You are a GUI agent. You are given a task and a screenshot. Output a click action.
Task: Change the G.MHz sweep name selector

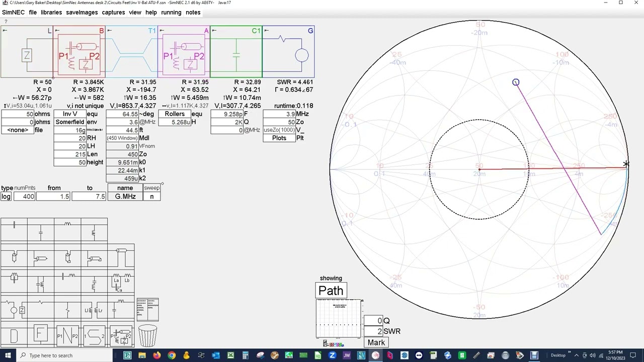[125, 196]
